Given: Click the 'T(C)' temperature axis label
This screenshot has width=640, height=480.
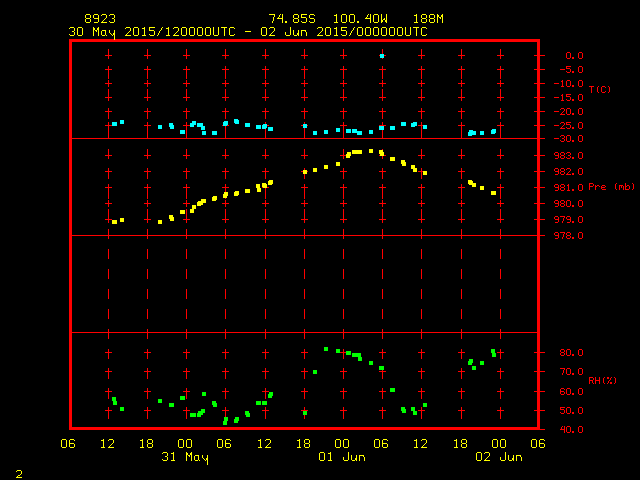Looking at the screenshot, I should (x=600, y=89).
